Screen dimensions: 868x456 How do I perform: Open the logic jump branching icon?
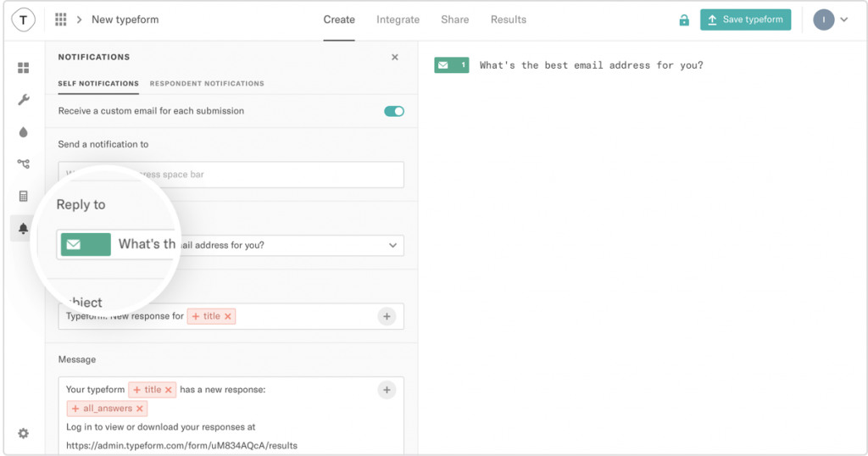24,164
